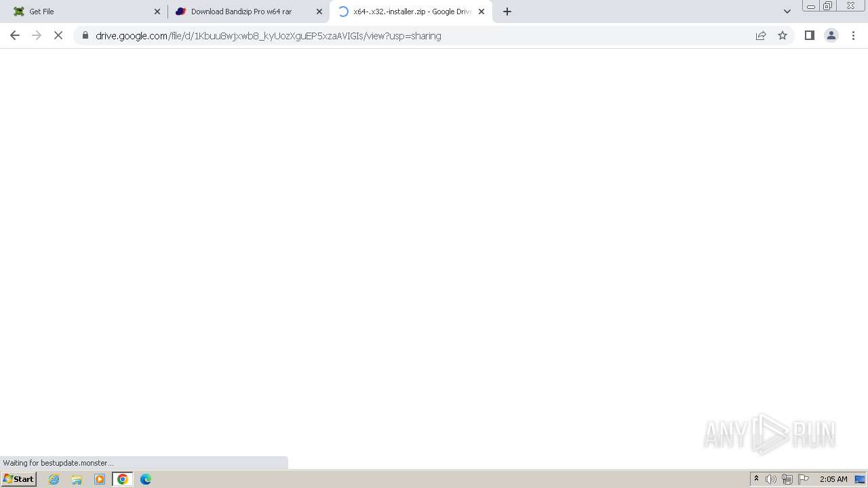Expand the tab search dropdown
The image size is (868, 488).
(x=787, y=12)
